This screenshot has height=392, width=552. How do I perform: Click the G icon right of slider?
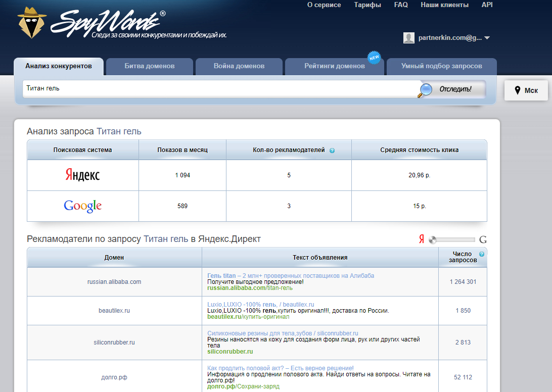pyautogui.click(x=483, y=240)
